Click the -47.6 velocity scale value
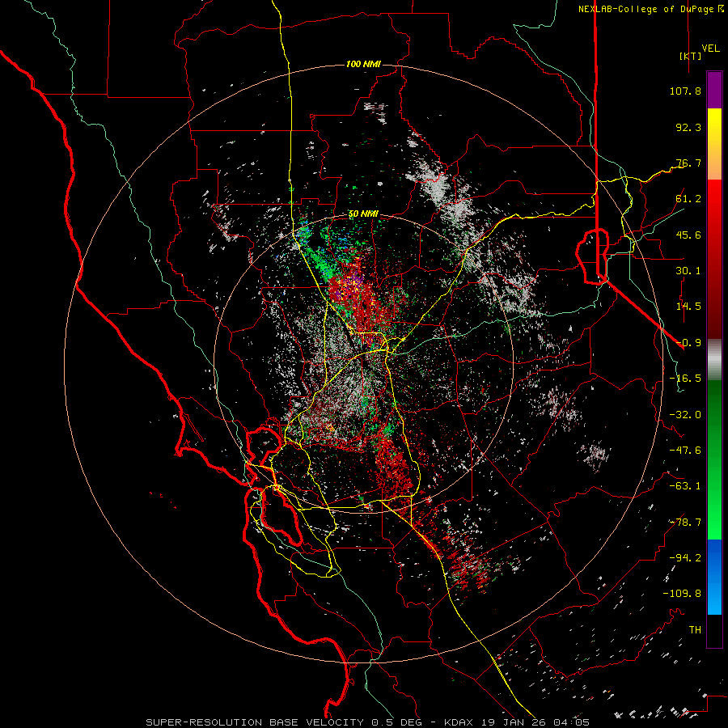The width and height of the screenshot is (728, 728). [685, 451]
